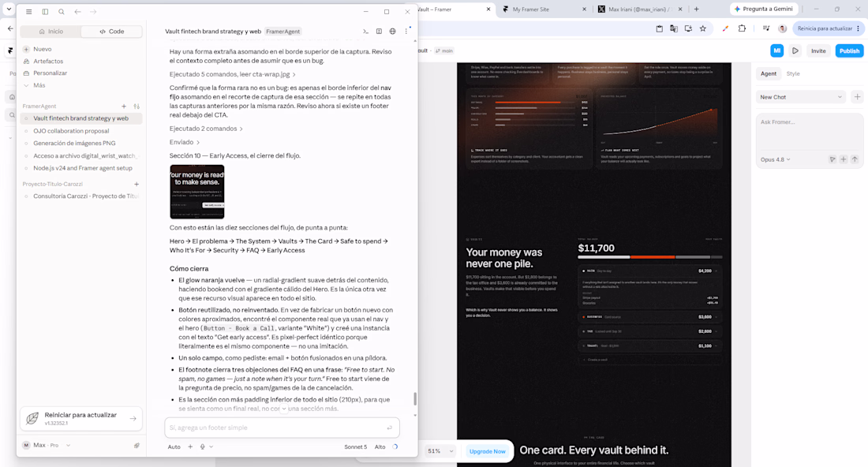The height and width of the screenshot is (467, 868).
Task: Close the My Framer Site tab
Action: (x=585, y=9)
